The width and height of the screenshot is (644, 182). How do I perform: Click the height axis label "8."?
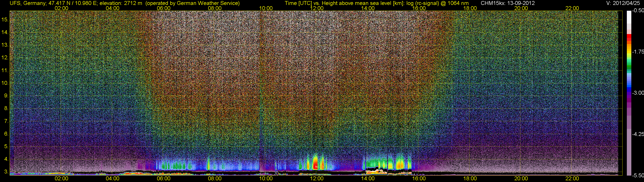6,109
